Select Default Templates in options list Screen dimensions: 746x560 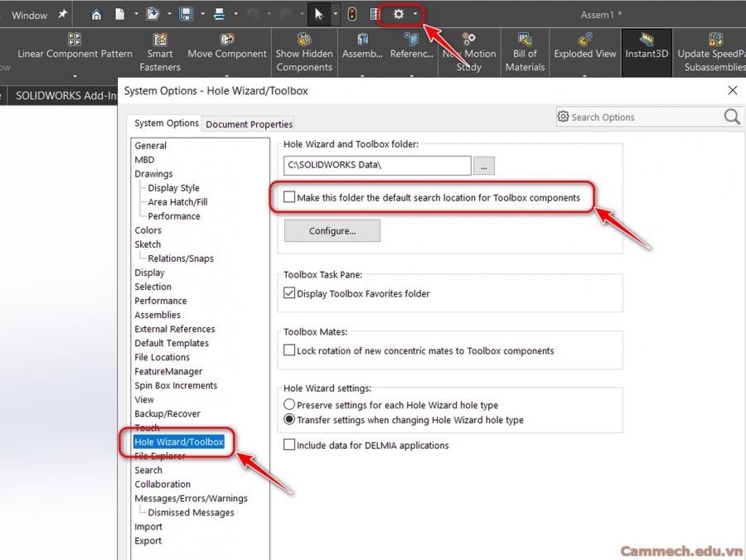point(172,343)
